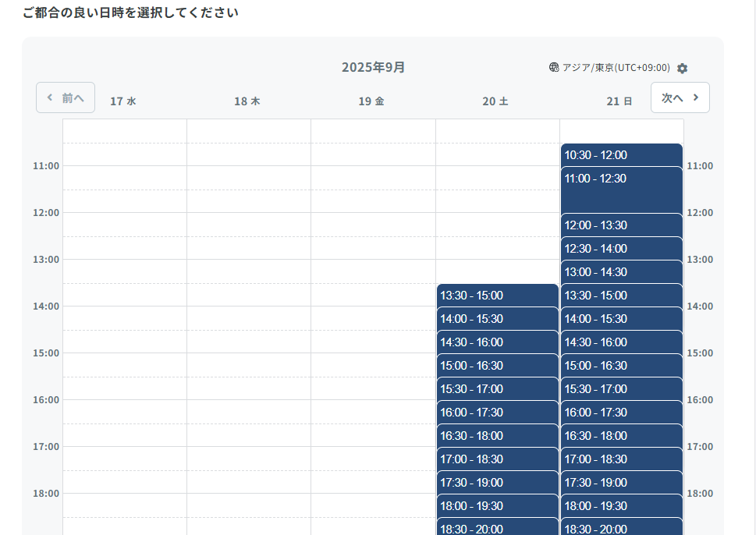This screenshot has width=756, height=535.
Task: Advance to next week using 次へ
Action: [x=680, y=97]
